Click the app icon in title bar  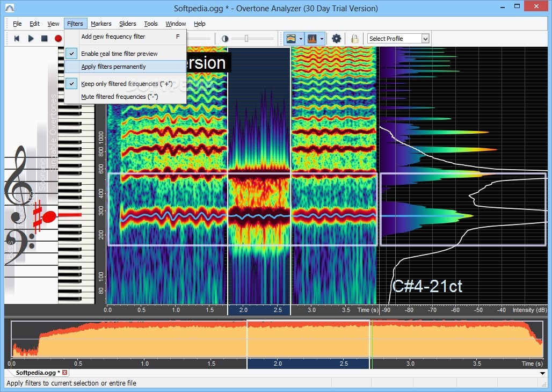(10, 8)
